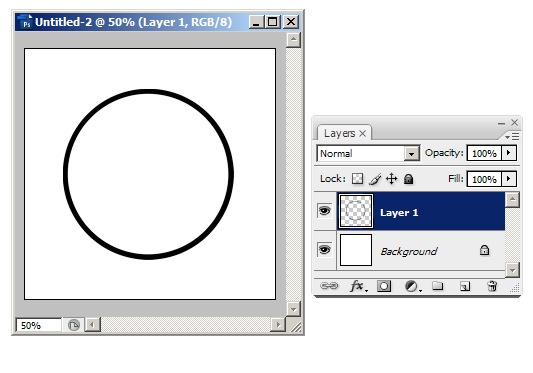Screen dimensions: 533x373
Task: Close the Layers panel window
Action: coord(514,122)
